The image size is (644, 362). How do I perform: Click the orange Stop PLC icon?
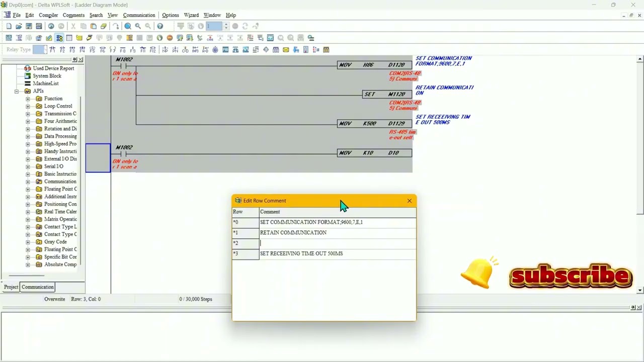click(170, 38)
